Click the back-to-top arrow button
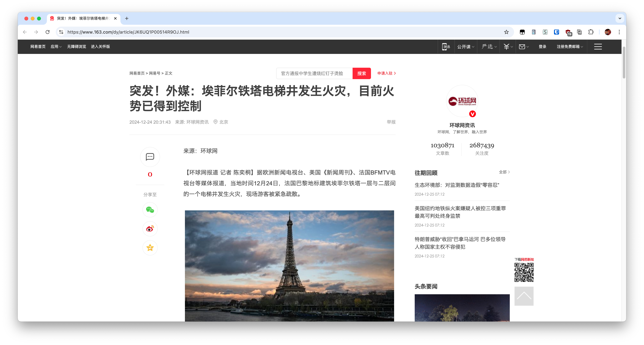This screenshot has height=345, width=644. click(x=524, y=296)
